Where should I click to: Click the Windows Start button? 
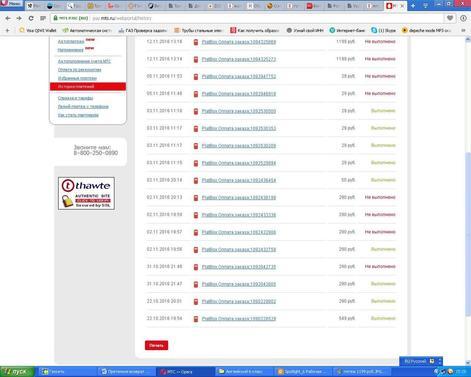(17, 371)
